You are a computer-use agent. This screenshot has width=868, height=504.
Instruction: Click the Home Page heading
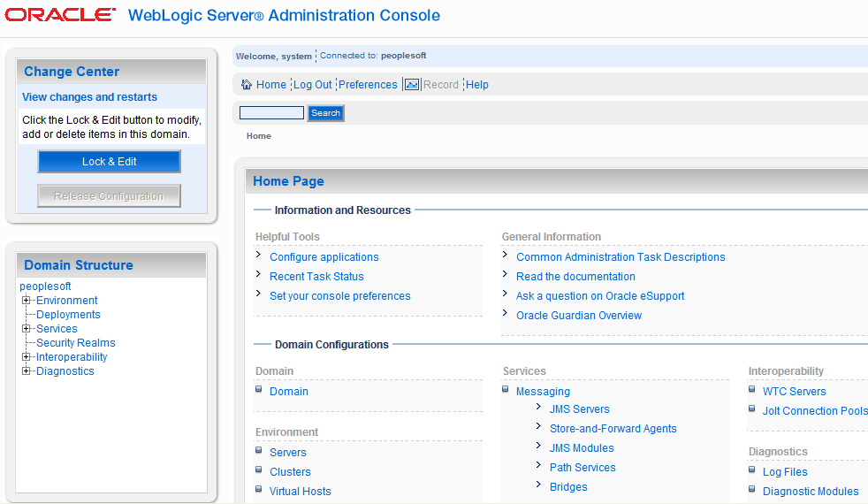tap(288, 181)
